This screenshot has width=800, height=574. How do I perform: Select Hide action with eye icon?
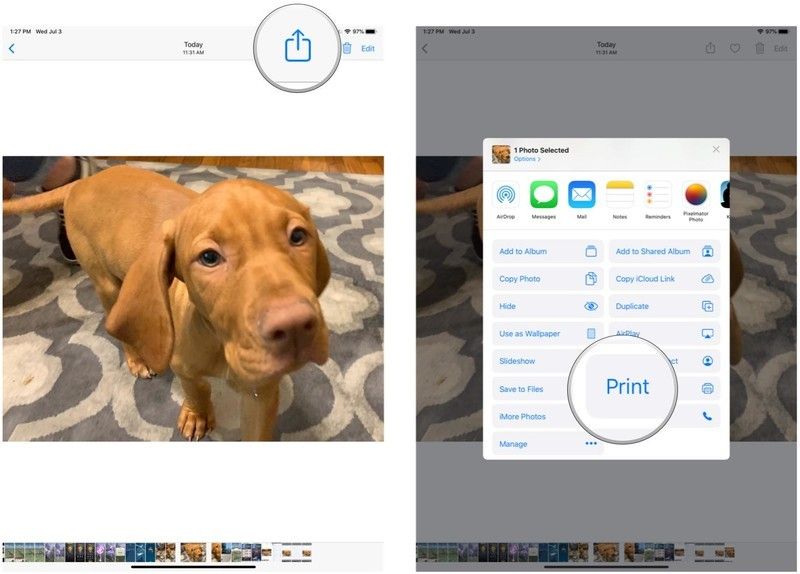548,307
